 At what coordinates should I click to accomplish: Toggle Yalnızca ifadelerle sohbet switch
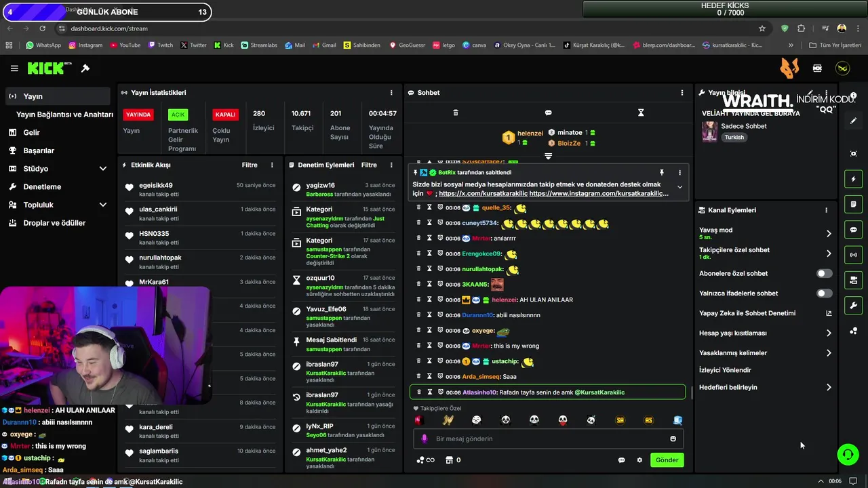(x=824, y=293)
